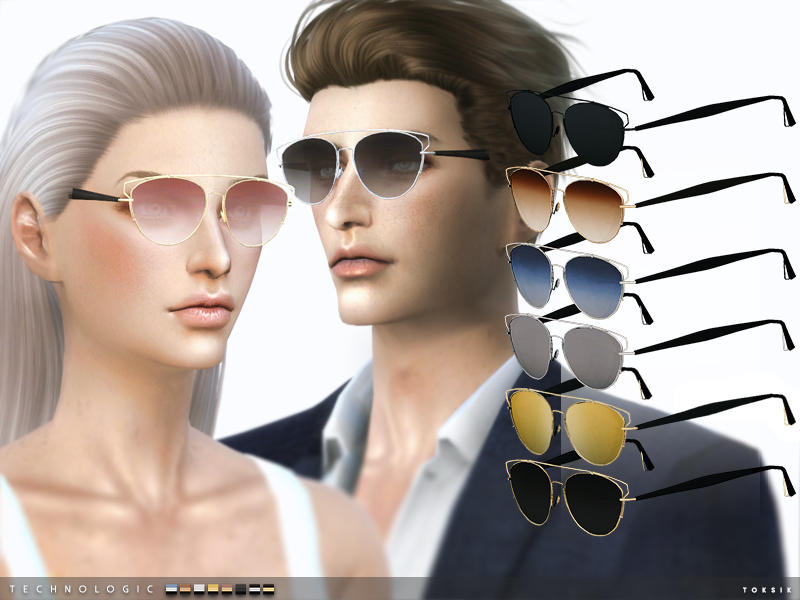Choose the pink-tan swatch before solid black

[x=227, y=589]
